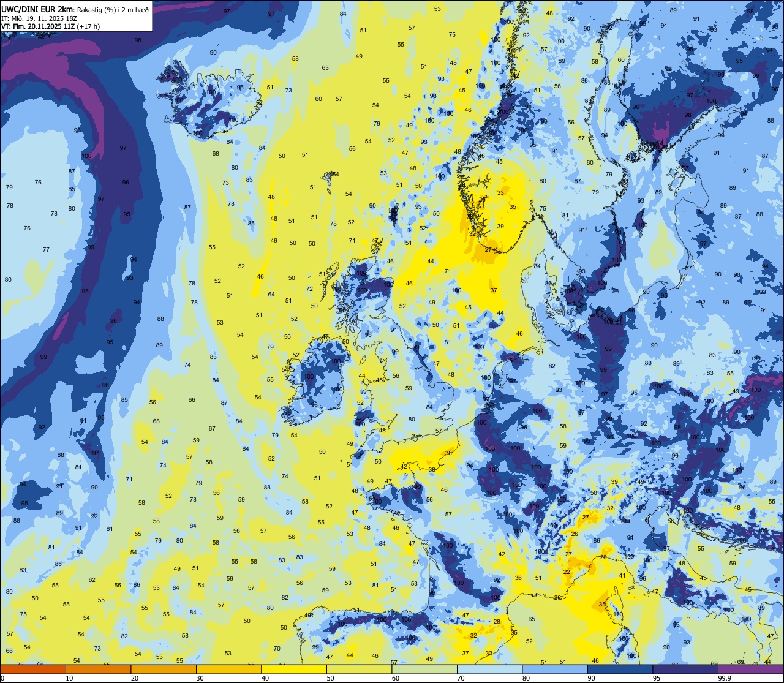The width and height of the screenshot is (784, 683).
Task: Click the 40–50% bright yellow legend swatch
Action: pyautogui.click(x=294, y=669)
